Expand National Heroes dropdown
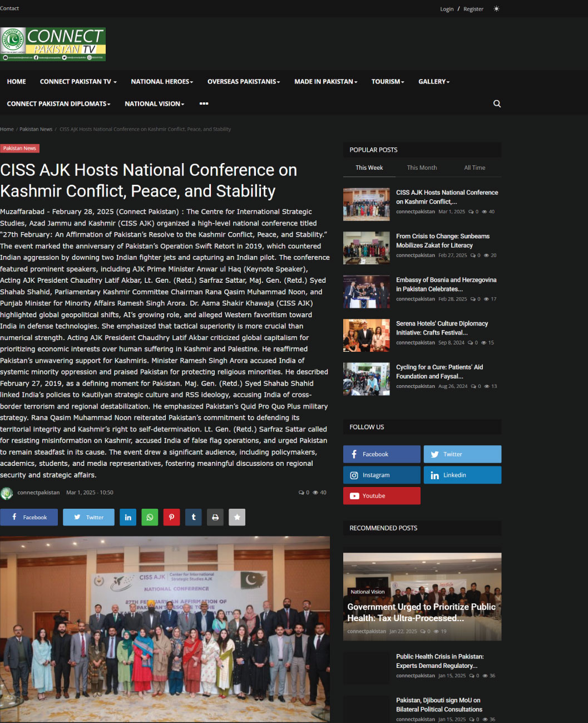This screenshot has height=723, width=588. click(x=162, y=82)
